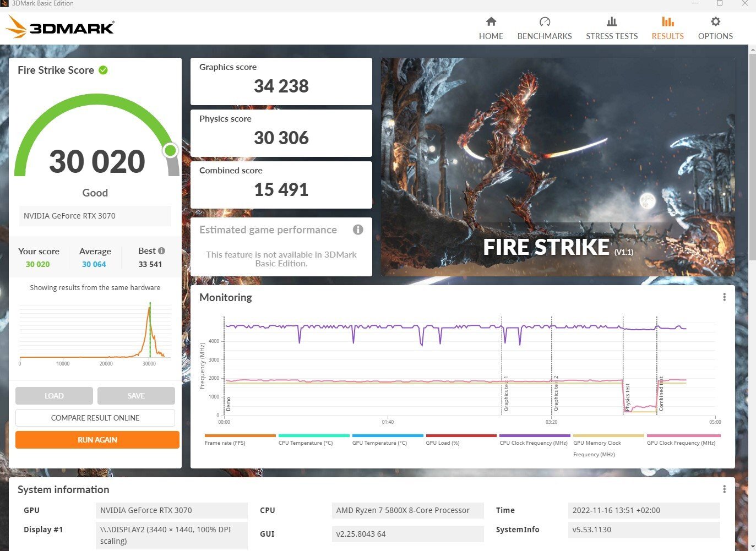Image resolution: width=756 pixels, height=551 pixels.
Task: Click the Display #1 value DISPLAY2
Action: (x=172, y=535)
